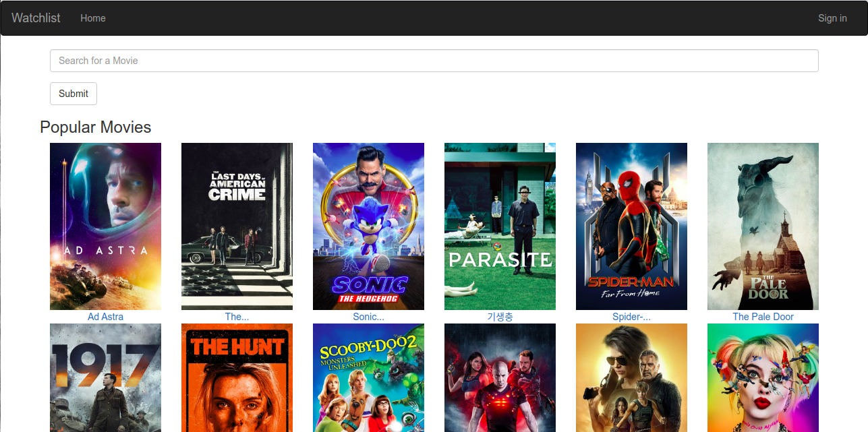Viewport: 868px width, 432px height.
Task: Open the Spider-Man Far From Home poster
Action: tap(631, 226)
